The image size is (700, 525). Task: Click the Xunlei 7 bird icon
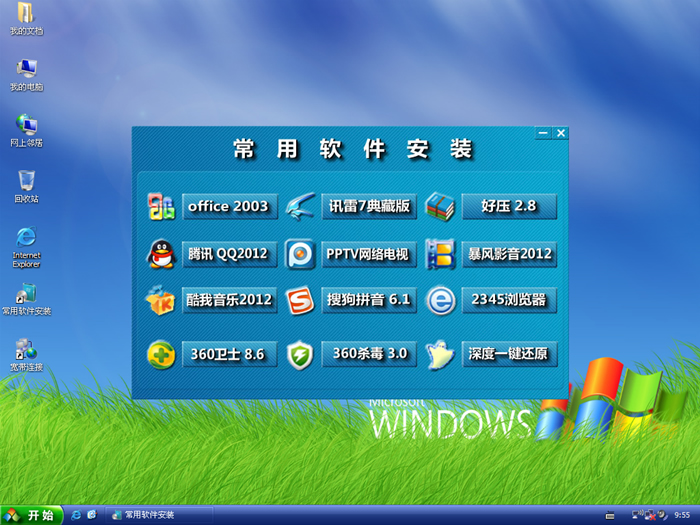coord(301,207)
